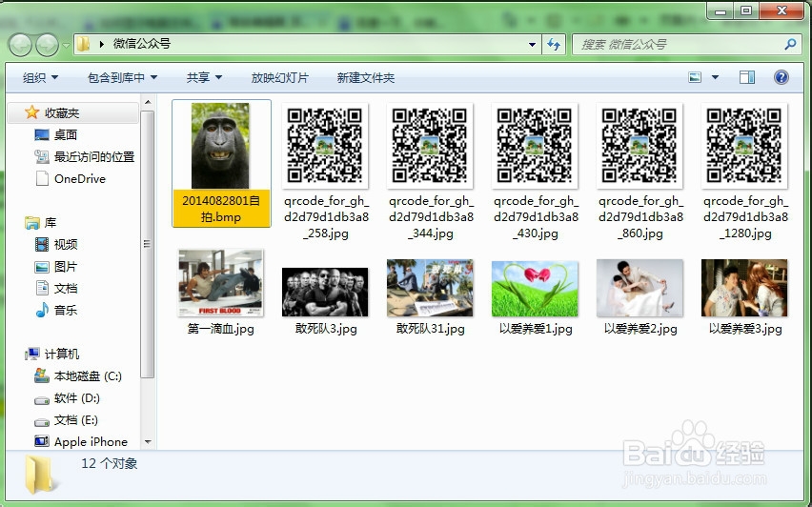Click the 12 个对象 status text
This screenshot has height=507, width=812.
pos(110,463)
